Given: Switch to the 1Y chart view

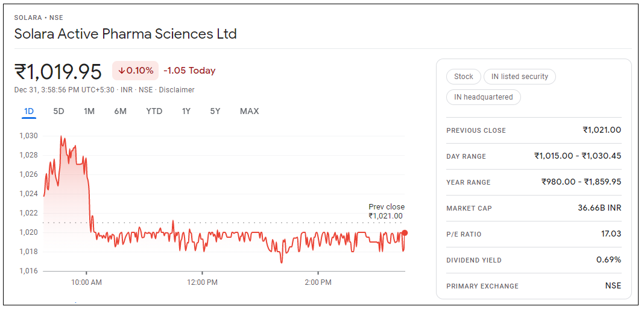Looking at the screenshot, I should click(x=186, y=112).
